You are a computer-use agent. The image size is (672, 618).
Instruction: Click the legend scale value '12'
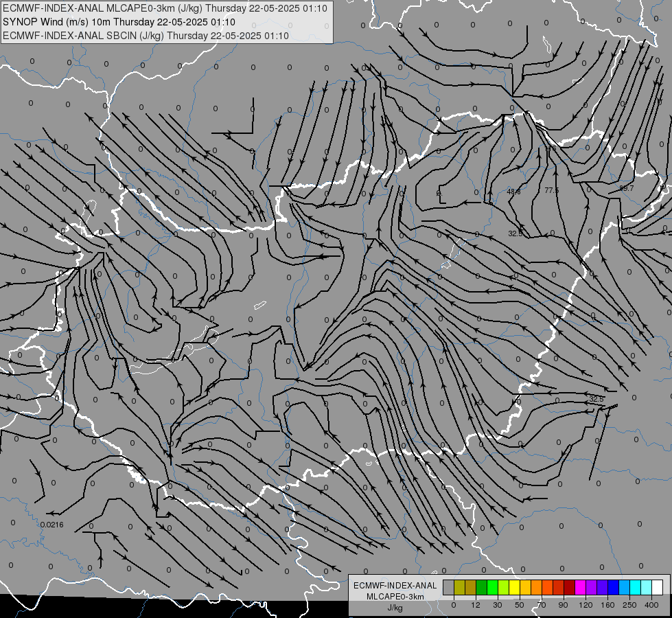click(x=476, y=605)
